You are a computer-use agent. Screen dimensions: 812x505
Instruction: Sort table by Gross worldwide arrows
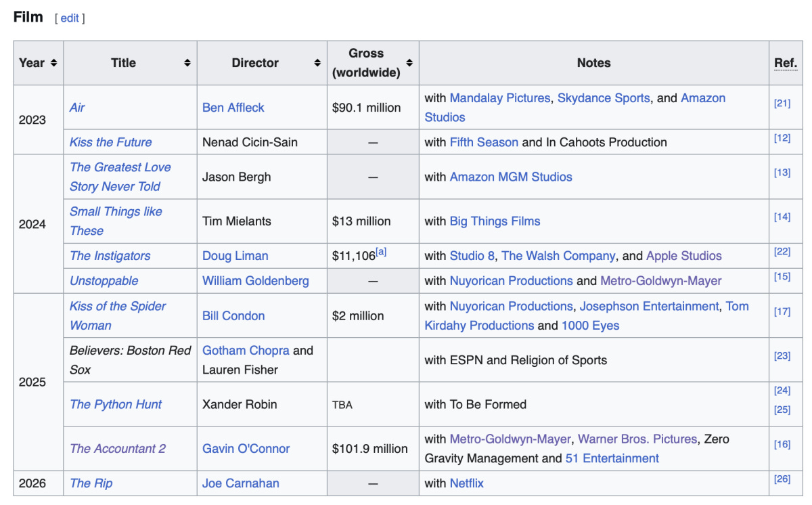409,63
